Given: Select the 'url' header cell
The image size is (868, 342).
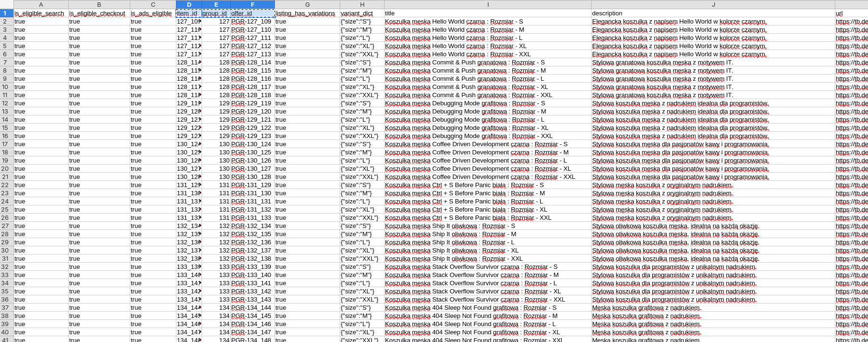Looking at the screenshot, I should click(x=851, y=13).
